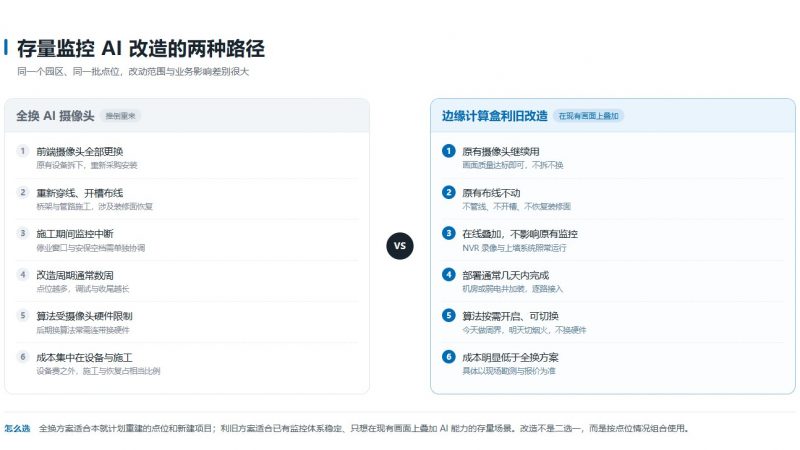
Task: Click the item title 原有摄像头继续用
Action: coord(501,152)
